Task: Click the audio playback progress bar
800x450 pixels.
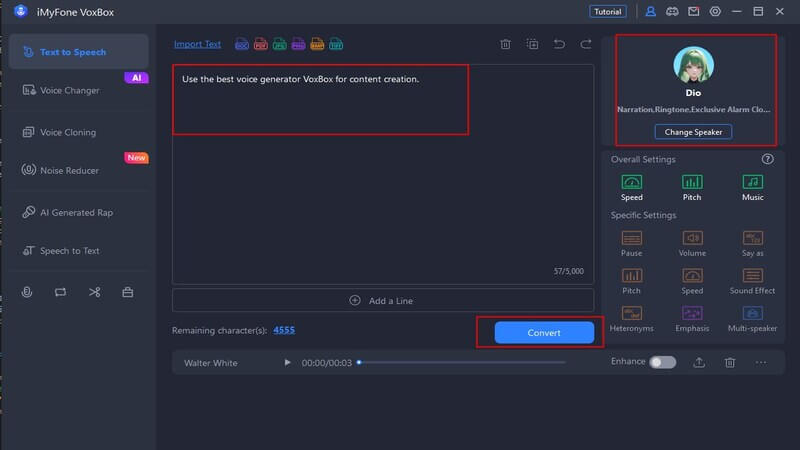Action: [x=462, y=362]
